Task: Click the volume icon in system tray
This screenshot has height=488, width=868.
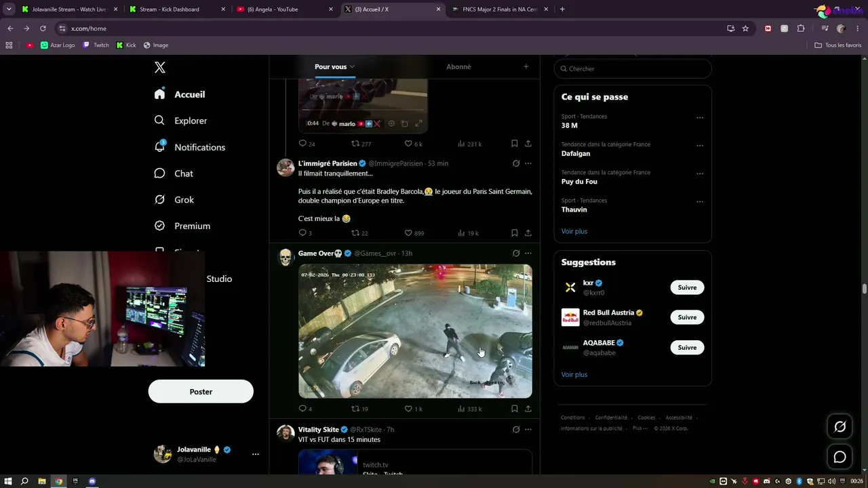Action: [832, 481]
